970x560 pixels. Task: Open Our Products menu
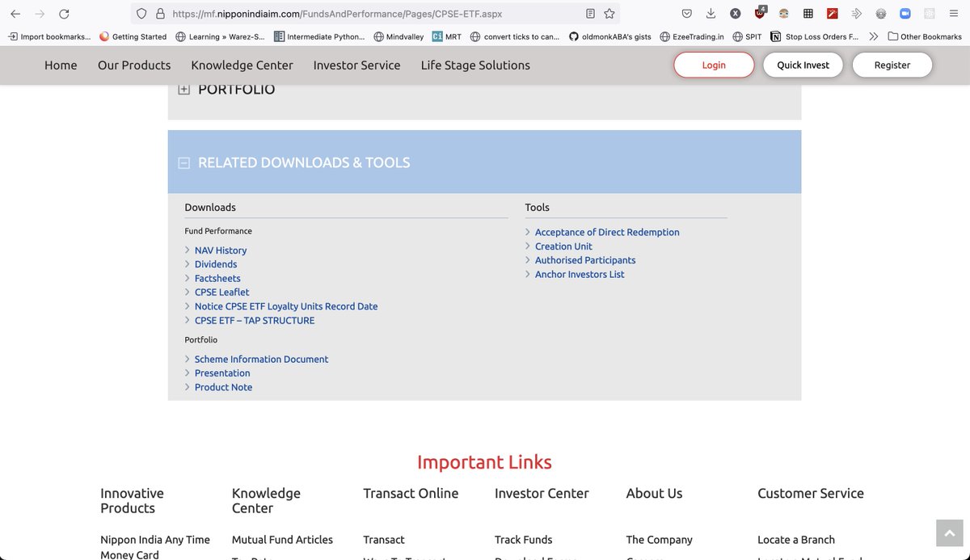134,65
